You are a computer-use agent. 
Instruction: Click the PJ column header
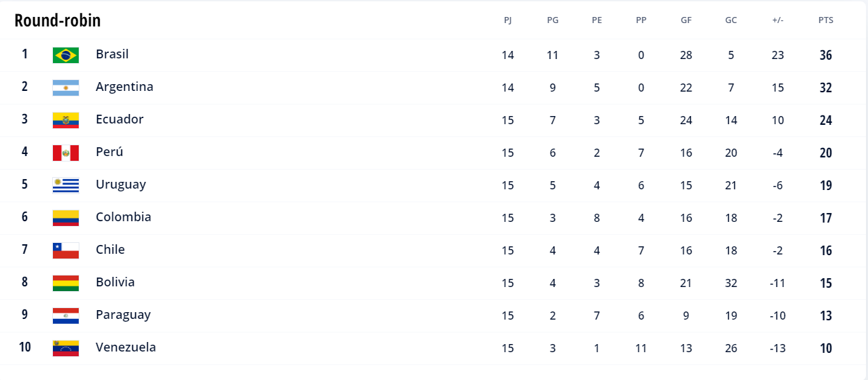coord(508,20)
